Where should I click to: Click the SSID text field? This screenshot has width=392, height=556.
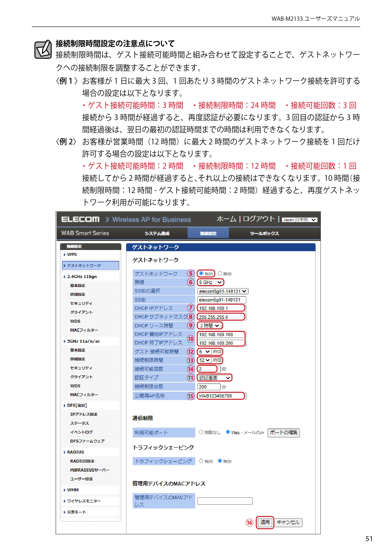(x=222, y=300)
